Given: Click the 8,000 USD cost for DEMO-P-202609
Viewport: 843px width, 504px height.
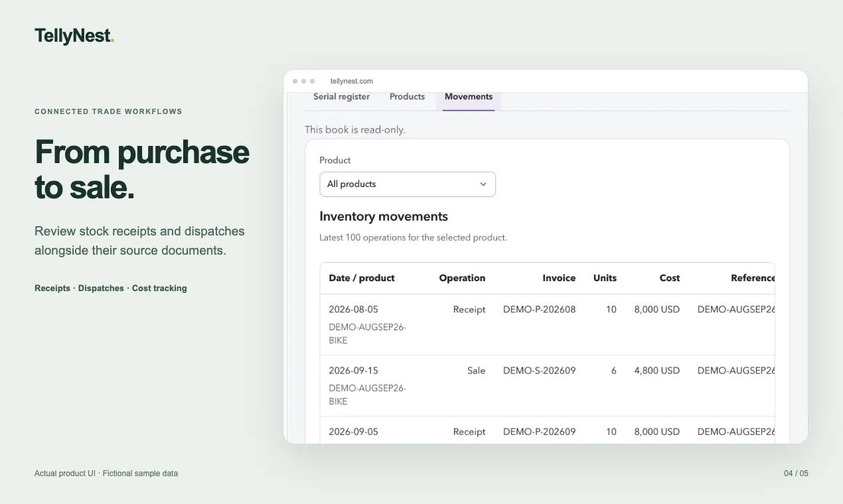Looking at the screenshot, I should point(657,432).
